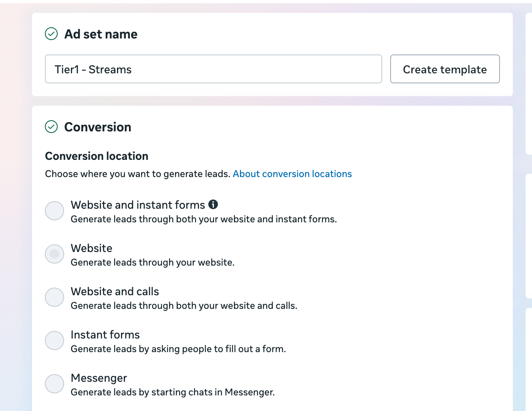Viewport: 532px width, 411px height.
Task: Click the Instant forms label text
Action: click(x=105, y=334)
